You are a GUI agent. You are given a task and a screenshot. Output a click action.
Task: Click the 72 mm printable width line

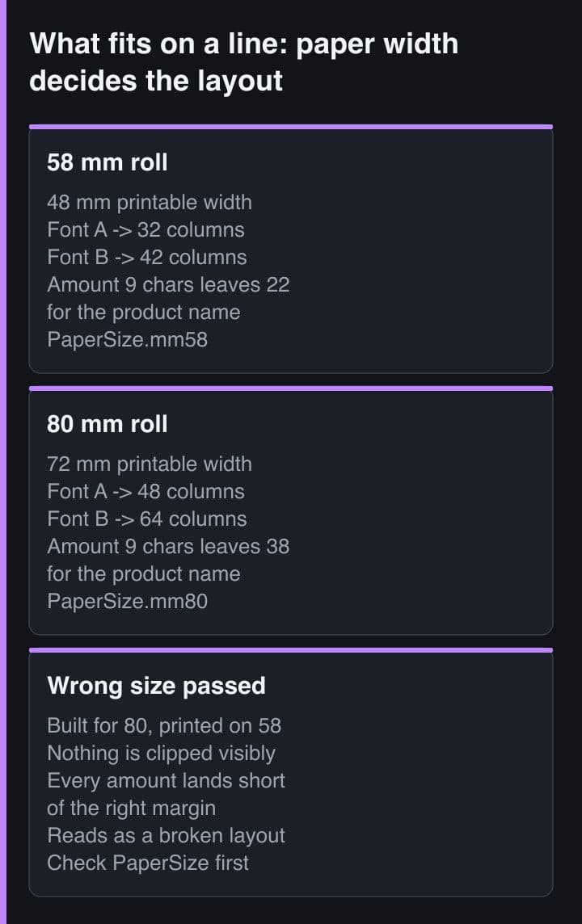coord(150,464)
